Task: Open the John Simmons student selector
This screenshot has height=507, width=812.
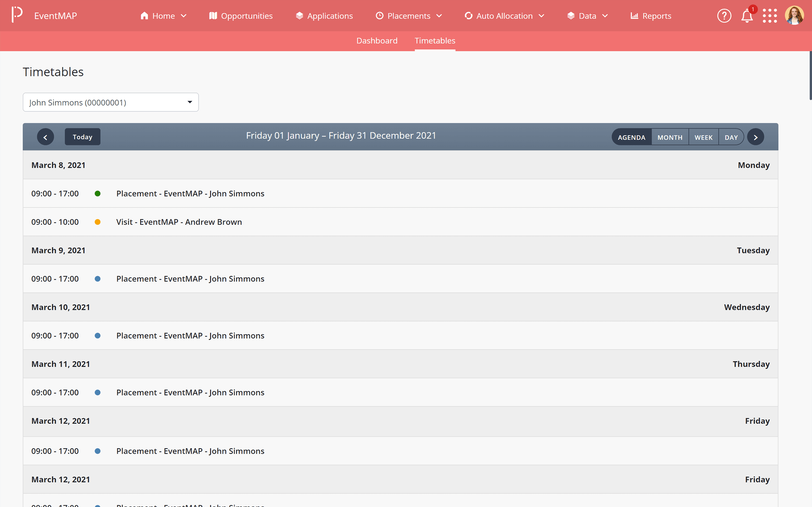Action: pyautogui.click(x=111, y=102)
